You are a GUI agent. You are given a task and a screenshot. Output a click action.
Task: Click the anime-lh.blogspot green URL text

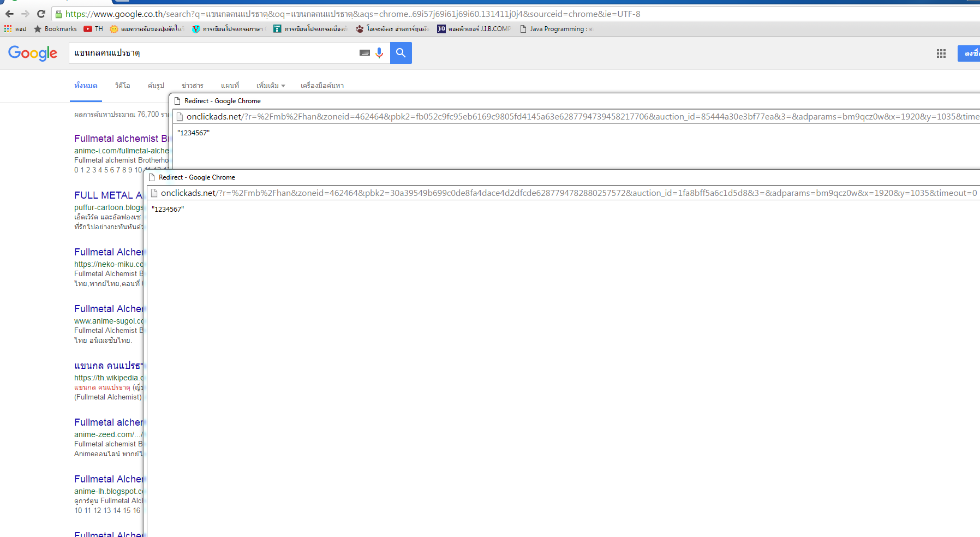pos(109,491)
